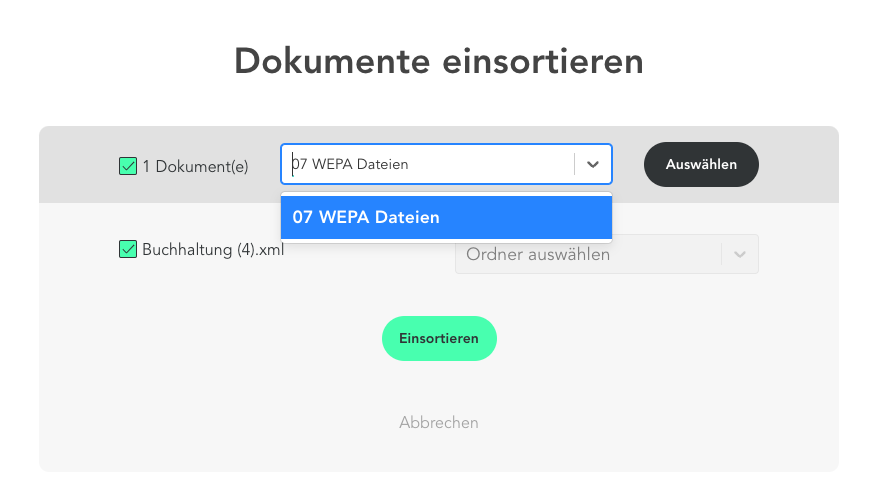Focus the "07 WEPA Dateien" search input
881x501 pixels.
pos(430,165)
